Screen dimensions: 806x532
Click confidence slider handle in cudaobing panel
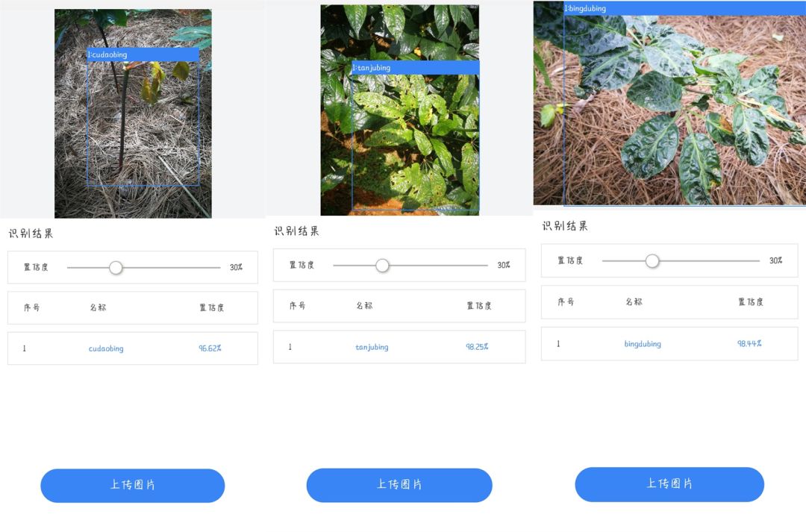pyautogui.click(x=116, y=267)
